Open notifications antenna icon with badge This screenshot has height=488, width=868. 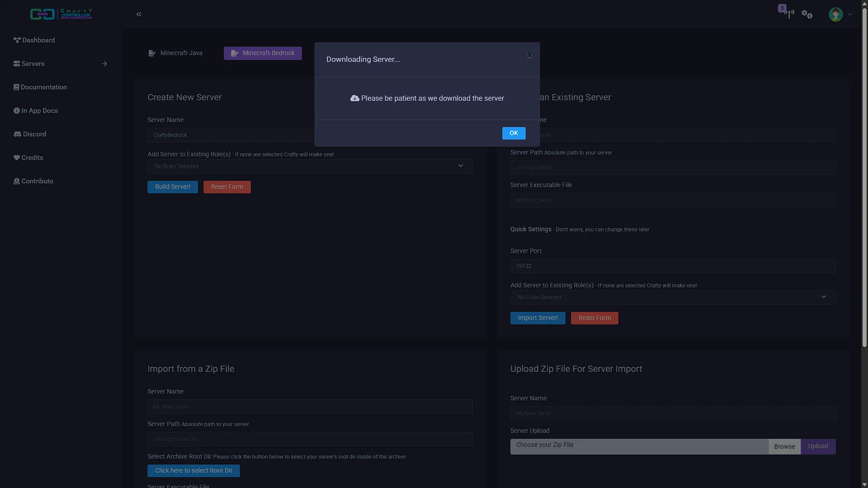(788, 12)
